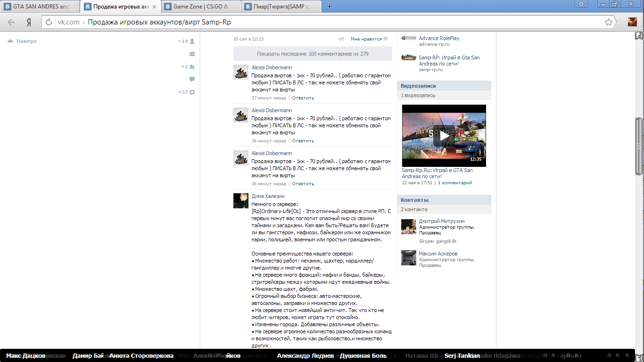Open the speech bubble comments icon in sidebar
This screenshot has width=644, height=362.
192,79
